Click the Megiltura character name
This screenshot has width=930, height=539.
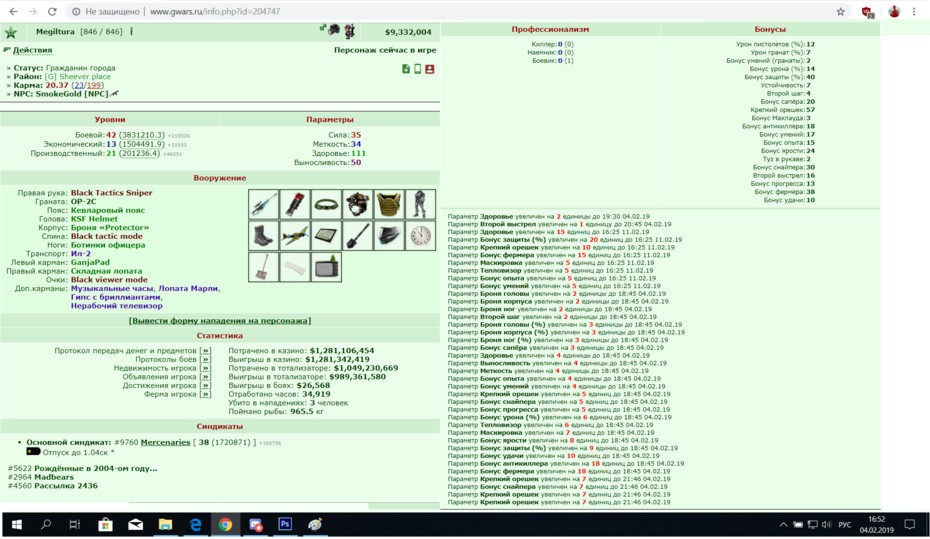pyautogui.click(x=55, y=32)
